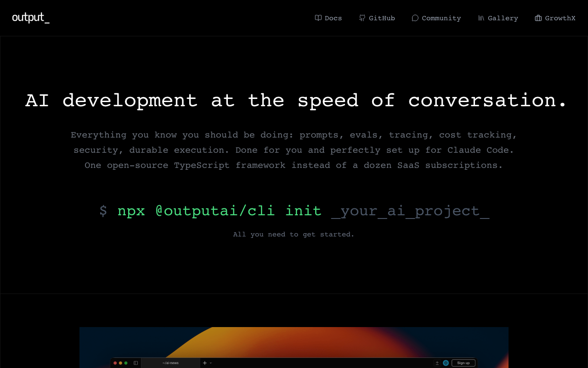The image size is (588, 368).
Task: Click "All you need to get started." text
Action: [x=294, y=234]
